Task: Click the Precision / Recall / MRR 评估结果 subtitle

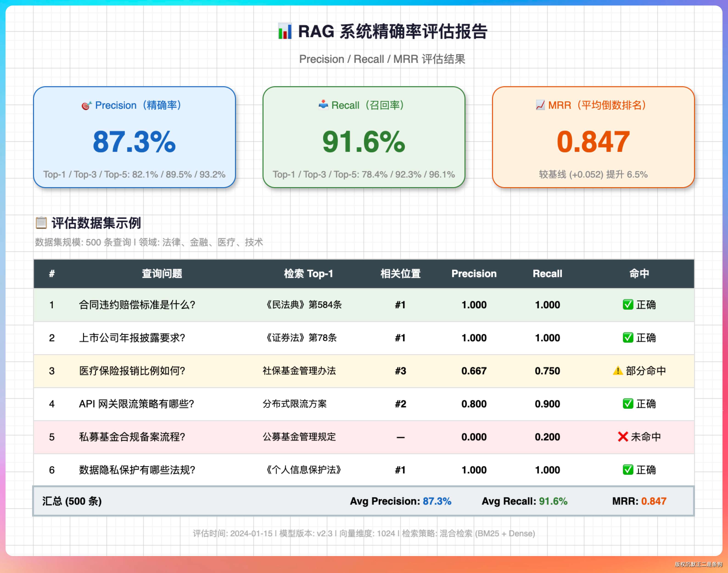Action: click(382, 59)
